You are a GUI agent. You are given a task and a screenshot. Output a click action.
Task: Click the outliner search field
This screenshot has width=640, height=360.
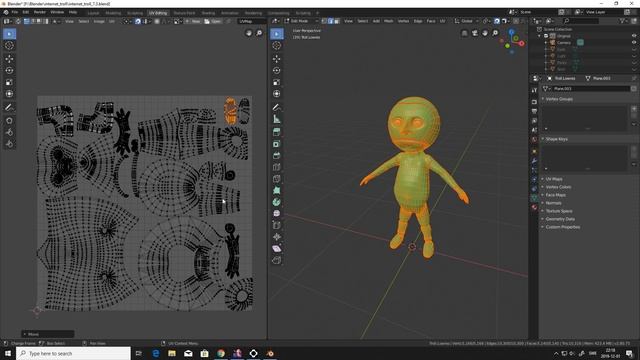tap(581, 20)
